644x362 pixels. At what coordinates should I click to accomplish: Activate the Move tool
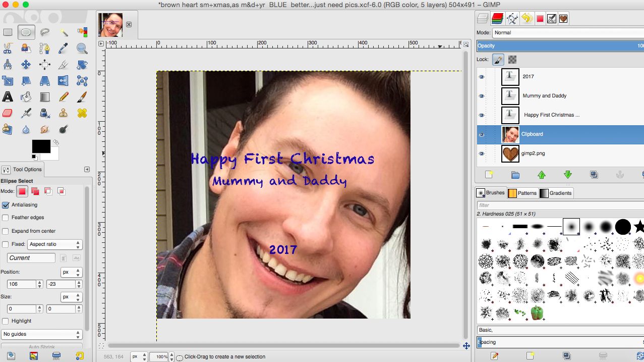tap(26, 65)
